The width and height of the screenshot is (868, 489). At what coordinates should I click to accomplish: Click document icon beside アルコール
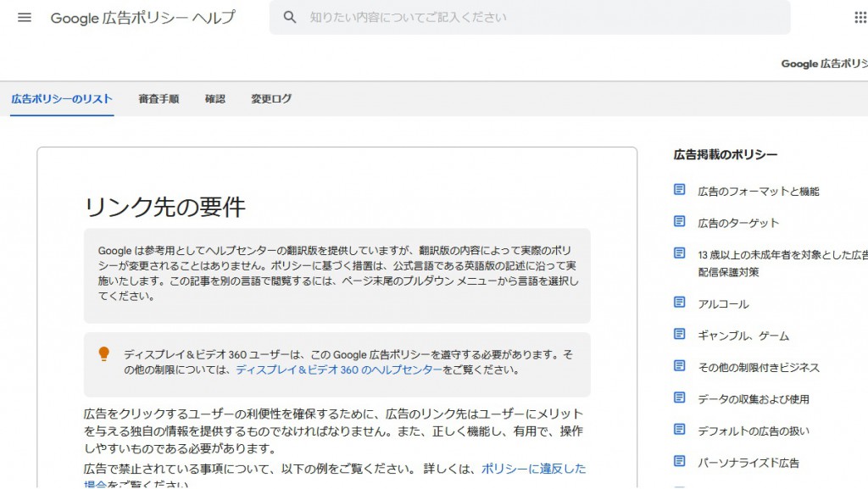(x=679, y=302)
